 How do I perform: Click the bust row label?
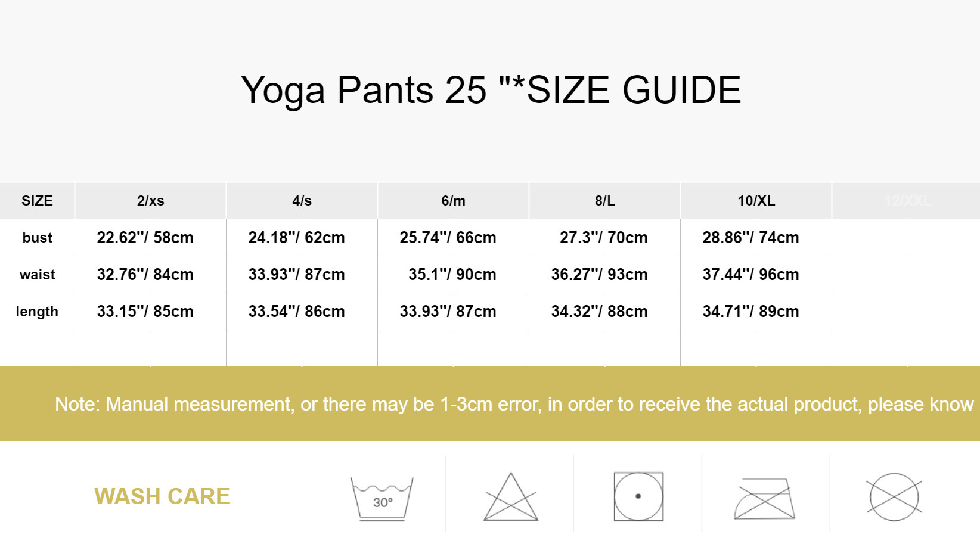tap(37, 238)
